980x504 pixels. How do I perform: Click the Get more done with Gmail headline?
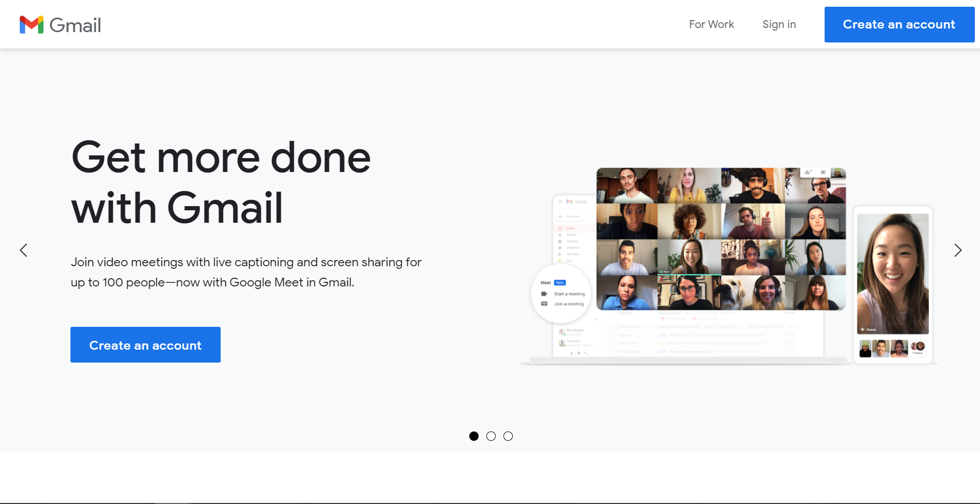221,182
